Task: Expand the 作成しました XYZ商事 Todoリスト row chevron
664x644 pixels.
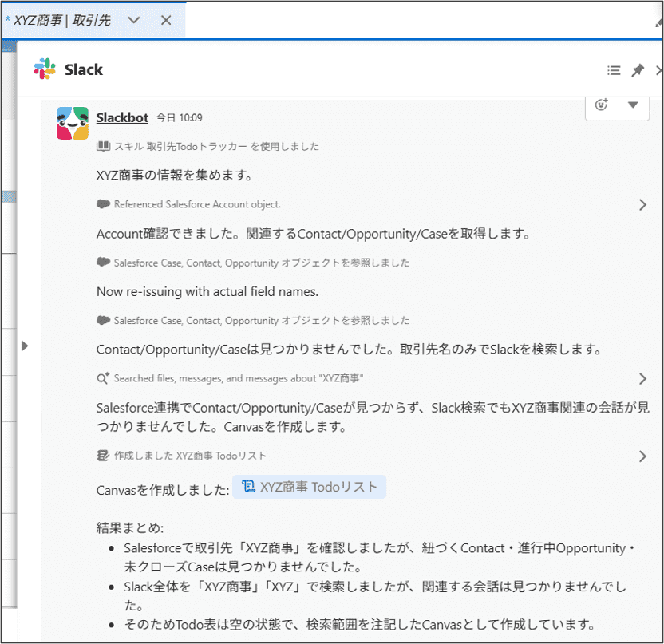Action: click(642, 456)
